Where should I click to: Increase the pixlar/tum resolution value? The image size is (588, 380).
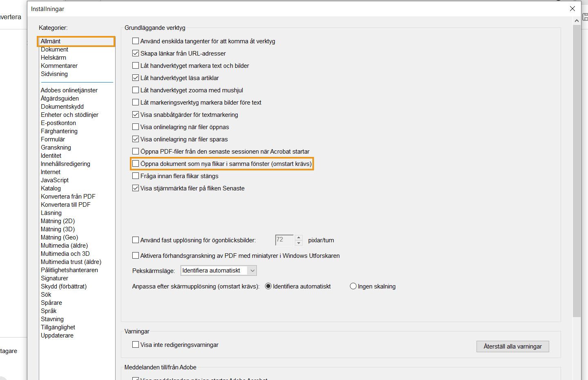[298, 238]
